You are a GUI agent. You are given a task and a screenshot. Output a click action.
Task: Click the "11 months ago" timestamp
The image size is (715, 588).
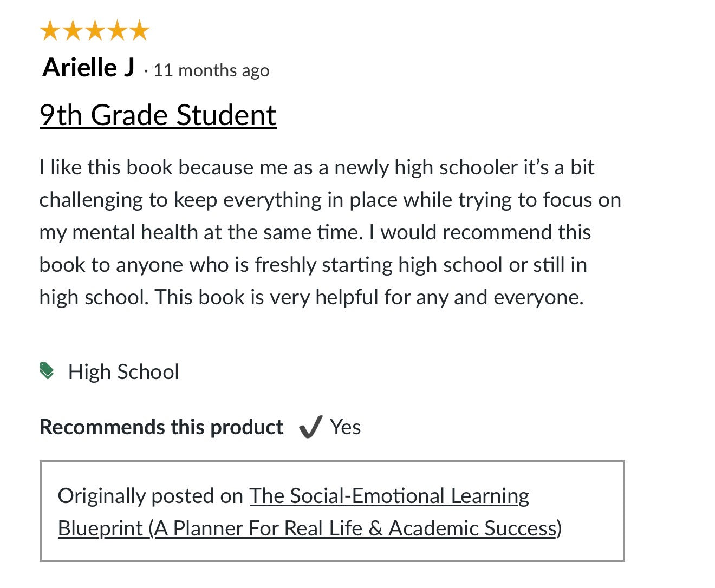point(211,70)
